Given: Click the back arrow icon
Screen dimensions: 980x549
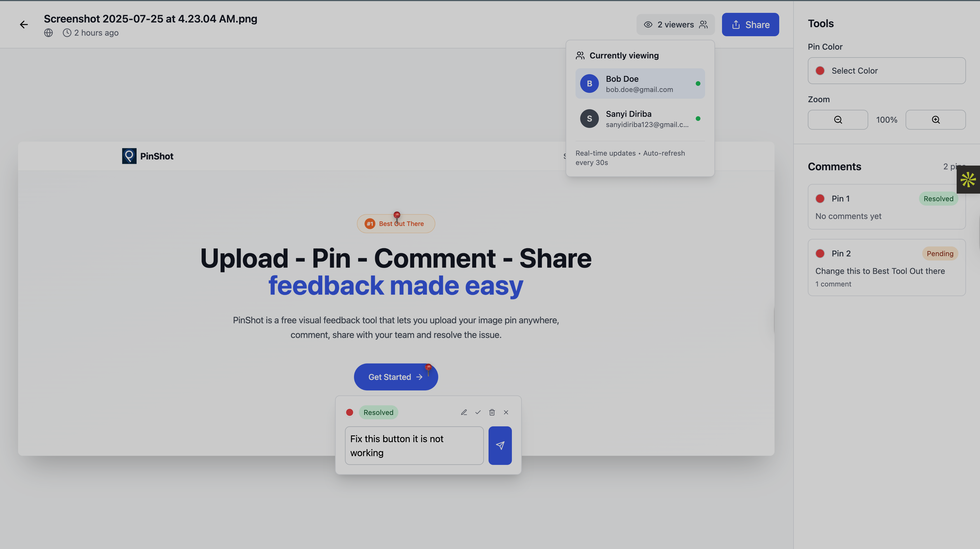Looking at the screenshot, I should click(24, 25).
